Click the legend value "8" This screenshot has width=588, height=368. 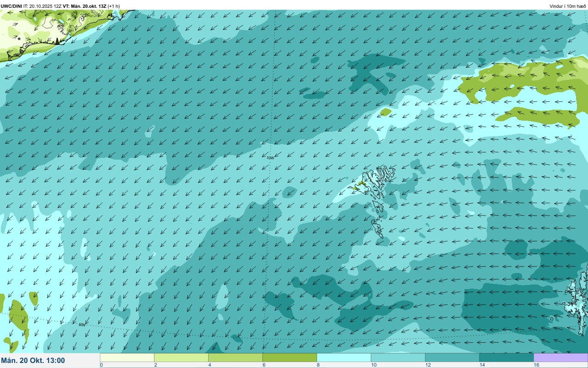pos(318,365)
